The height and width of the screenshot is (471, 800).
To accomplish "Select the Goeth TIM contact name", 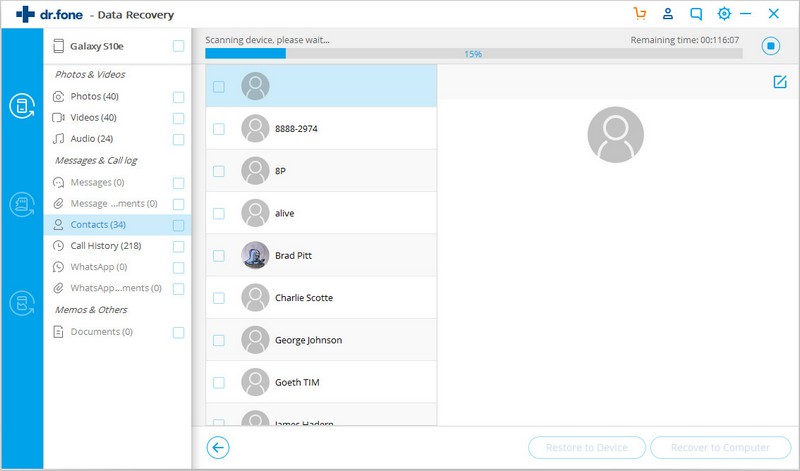I will click(297, 382).
